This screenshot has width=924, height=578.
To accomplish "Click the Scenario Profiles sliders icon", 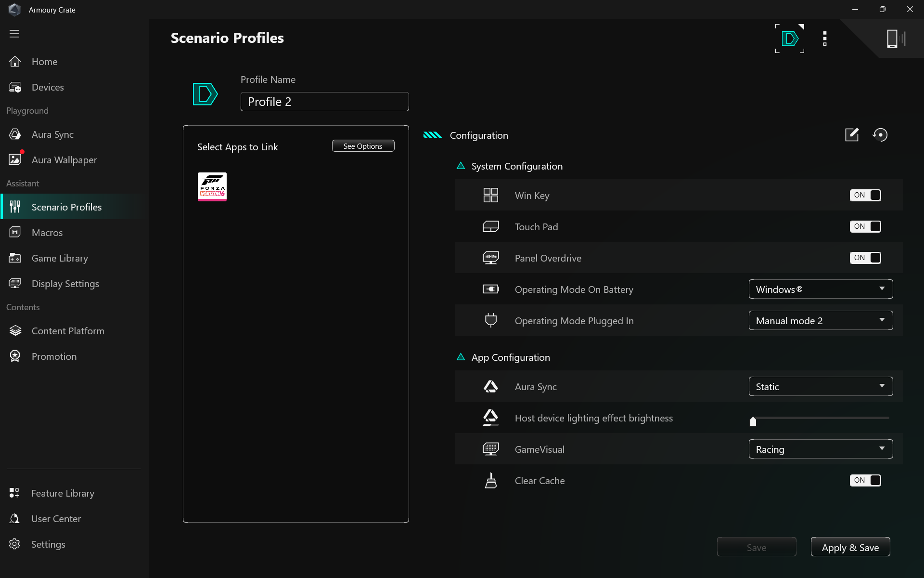I will 15,207.
